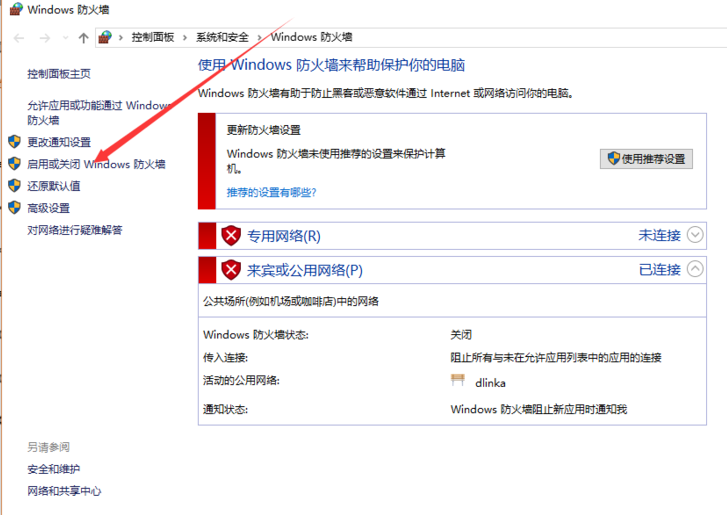Click shield icon beside 高级设置
Viewport: 727px width, 515px height.
tap(15, 207)
